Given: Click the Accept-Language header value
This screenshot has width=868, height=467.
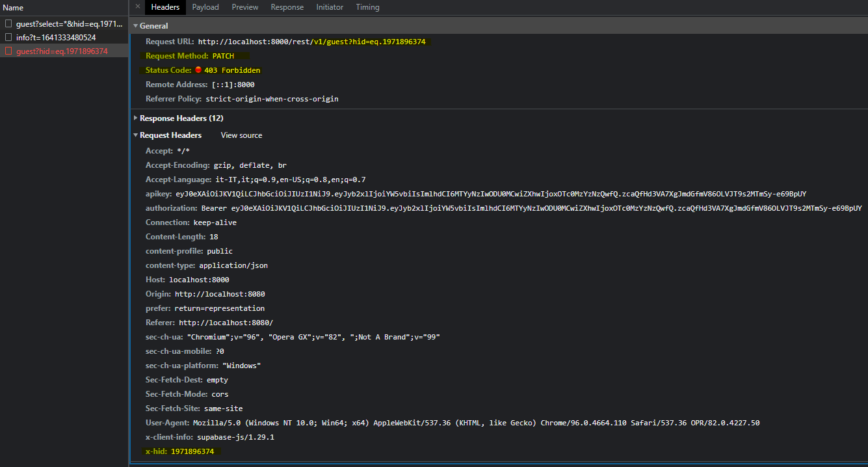Looking at the screenshot, I should [x=289, y=180].
